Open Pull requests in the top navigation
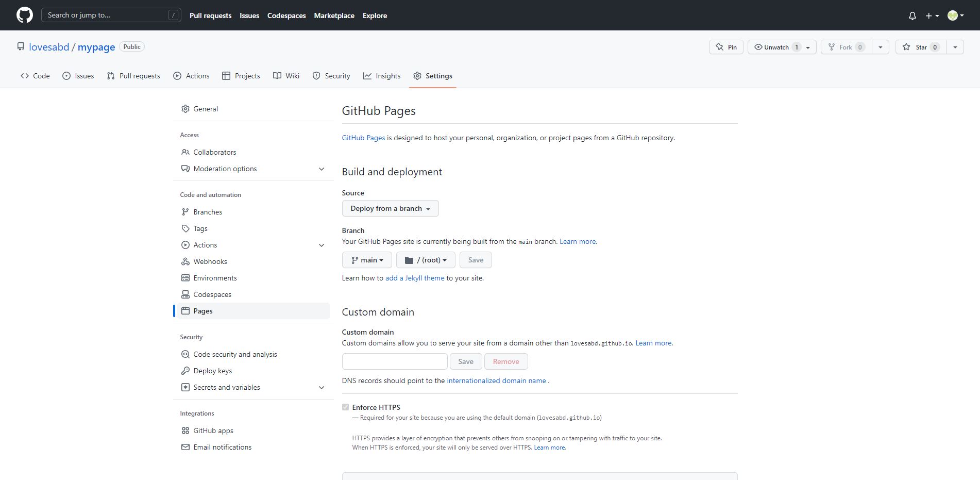Screen dimensions: 980x480 (x=210, y=15)
